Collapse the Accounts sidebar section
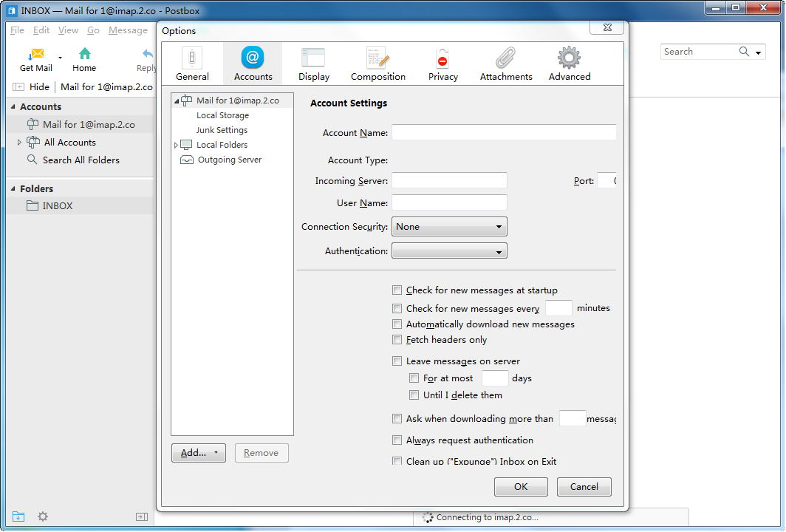 pos(13,106)
